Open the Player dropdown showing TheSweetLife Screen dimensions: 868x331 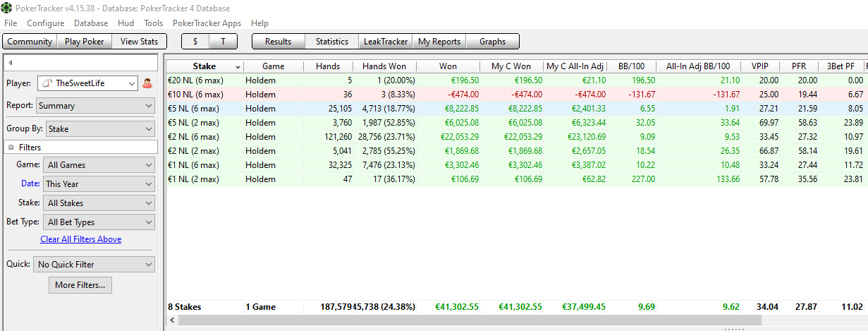tap(87, 83)
